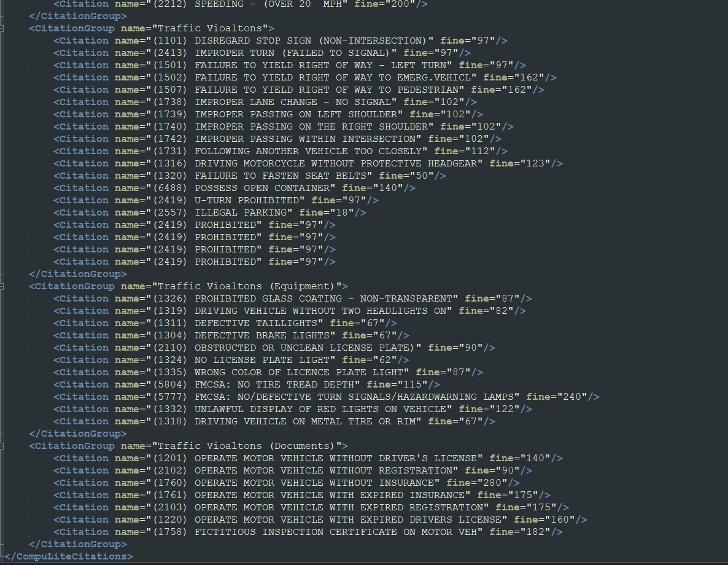This screenshot has height=565, width=728.
Task: Click the FOLLOWING ANOTHER VEHICLE TOO CLOSELY text
Action: pos(309,151)
